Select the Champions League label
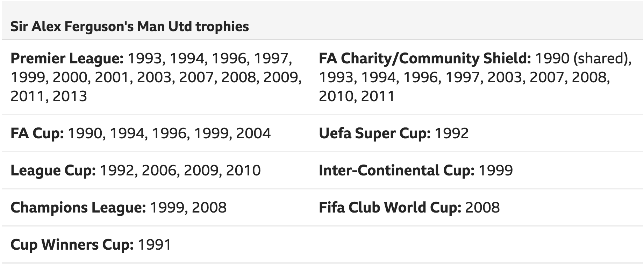644x264 pixels. click(78, 208)
